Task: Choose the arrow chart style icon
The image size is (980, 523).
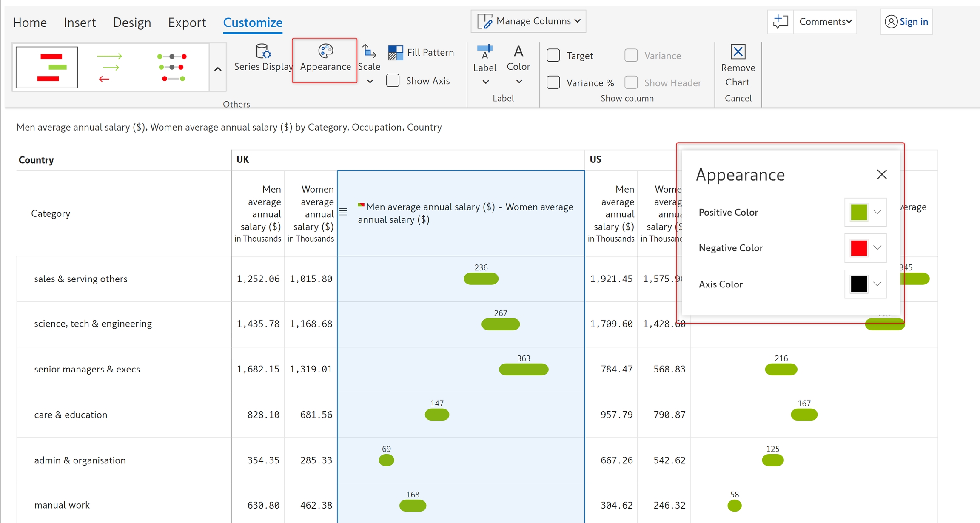Action: 109,68
